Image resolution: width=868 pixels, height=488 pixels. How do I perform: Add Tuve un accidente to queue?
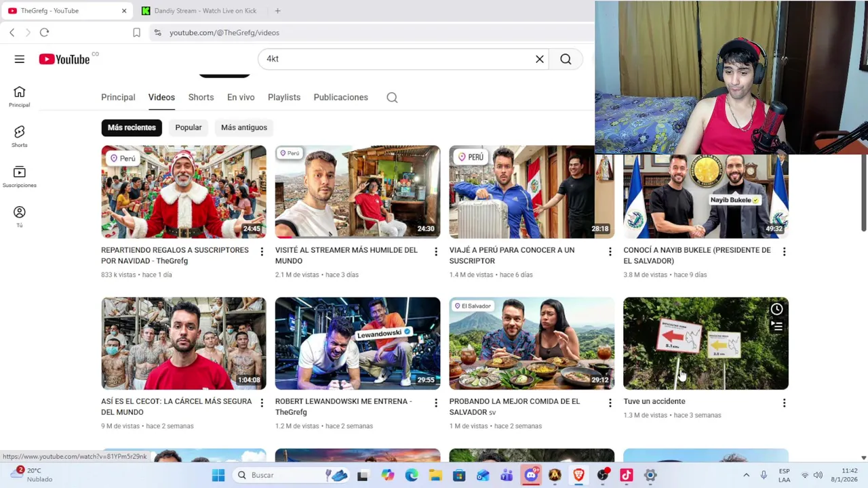coord(776,326)
